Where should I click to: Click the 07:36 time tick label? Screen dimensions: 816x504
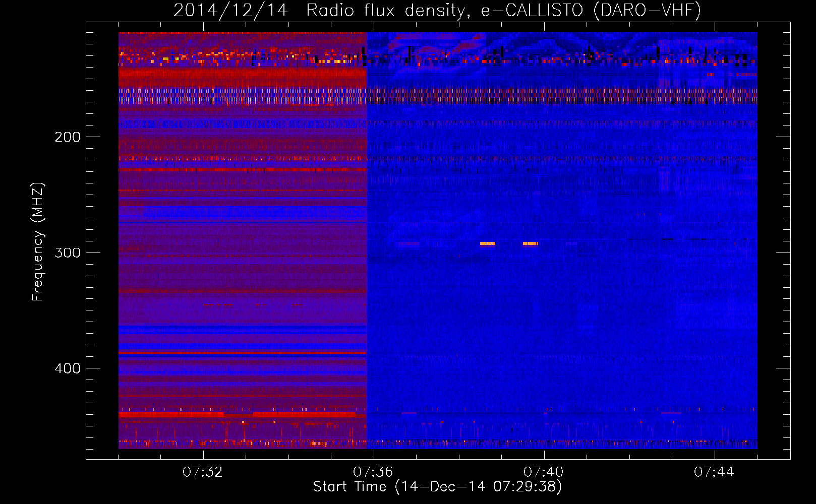[x=373, y=472]
